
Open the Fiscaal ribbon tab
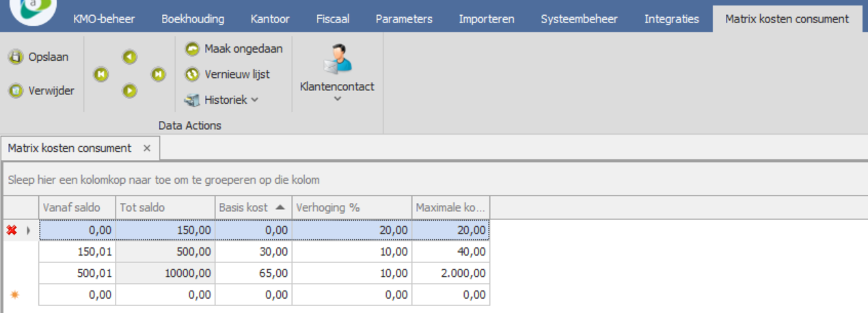click(x=333, y=19)
